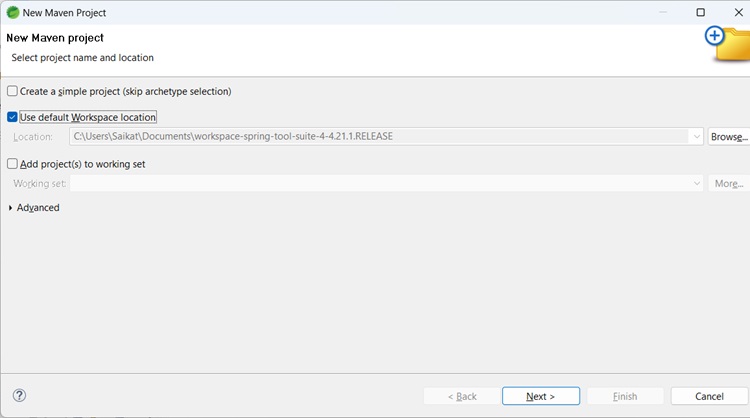The image size is (750, 418).
Task: Enable Create a simple project checkbox
Action: (12, 91)
